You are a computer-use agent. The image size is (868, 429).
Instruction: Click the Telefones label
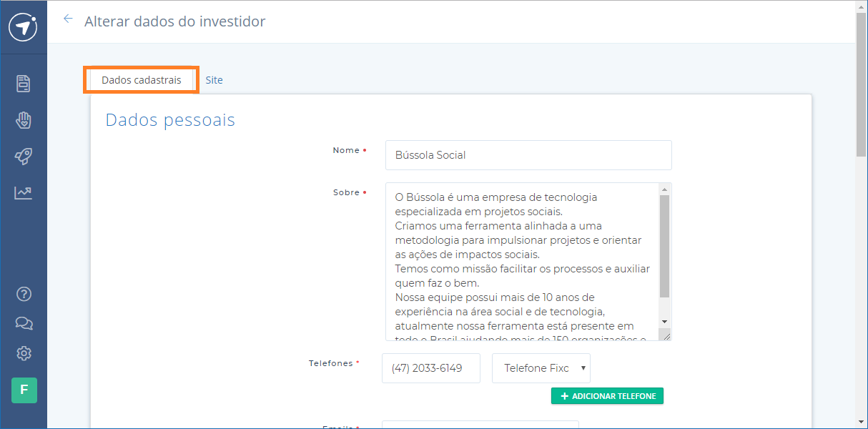[x=331, y=363]
